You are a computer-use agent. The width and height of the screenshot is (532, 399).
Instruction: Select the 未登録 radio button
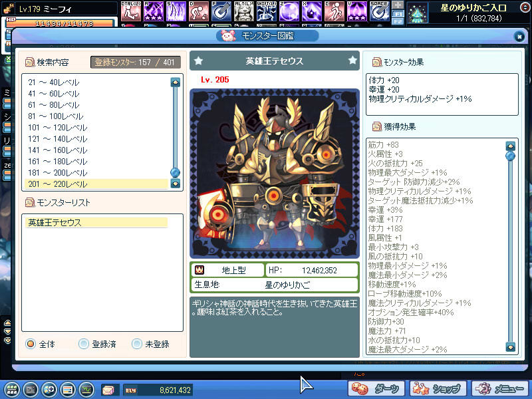pyautogui.click(x=137, y=344)
